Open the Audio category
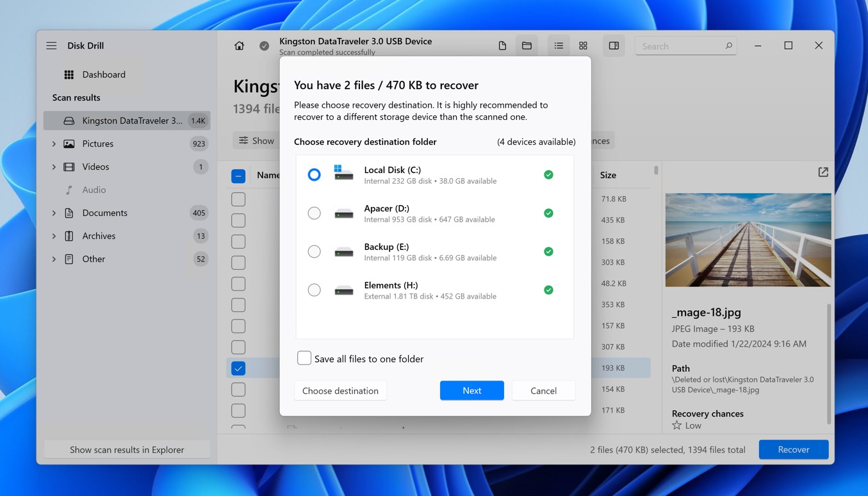 click(127, 190)
